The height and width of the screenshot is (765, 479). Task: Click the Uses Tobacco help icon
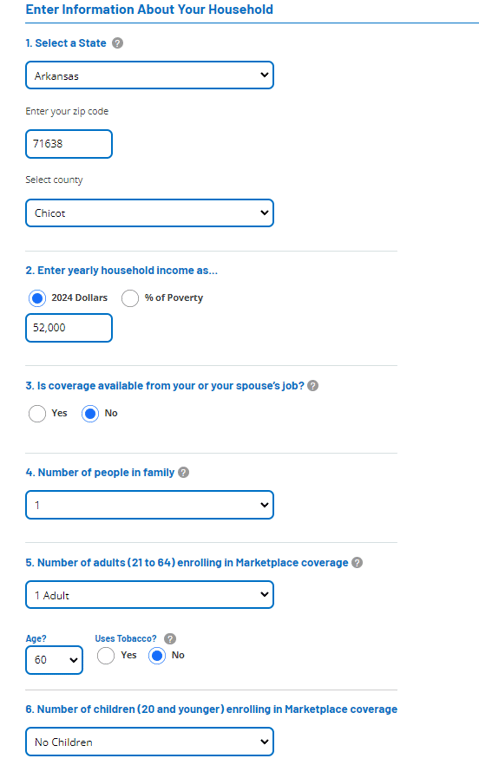coord(170,639)
